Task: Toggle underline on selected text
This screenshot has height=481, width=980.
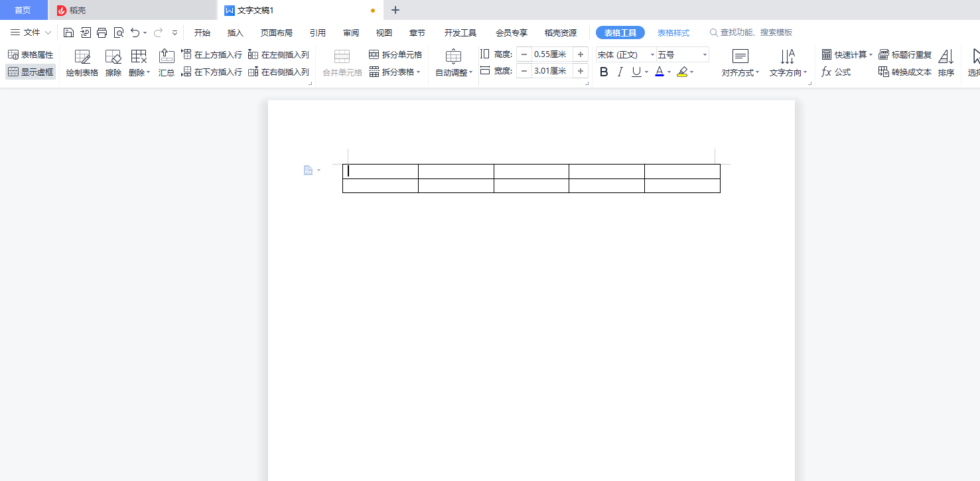Action: pyautogui.click(x=636, y=71)
